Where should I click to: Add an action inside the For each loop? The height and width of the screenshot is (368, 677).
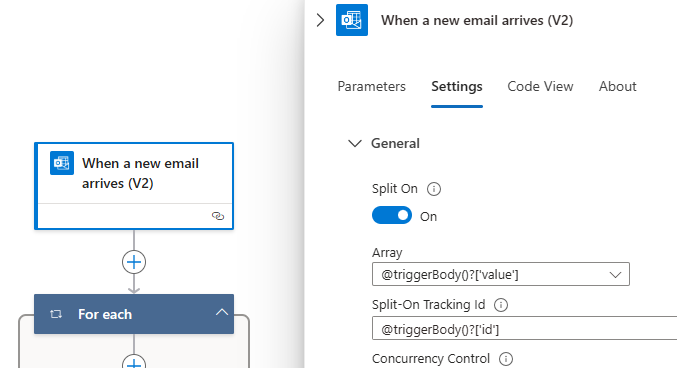point(134,362)
